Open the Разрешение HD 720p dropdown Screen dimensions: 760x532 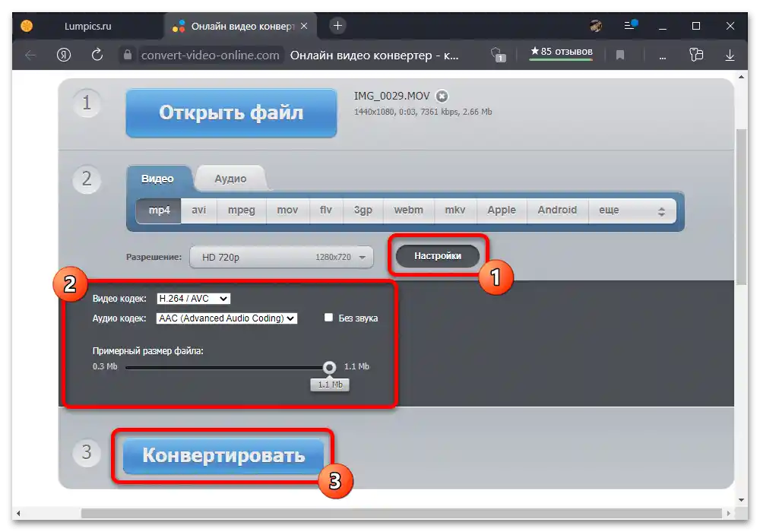click(x=282, y=257)
